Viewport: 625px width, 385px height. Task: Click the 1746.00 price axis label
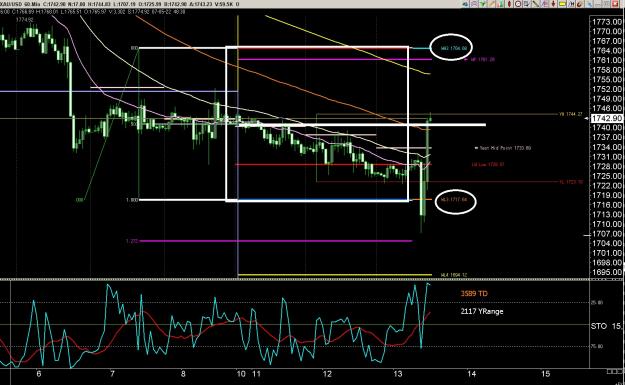[x=607, y=108]
